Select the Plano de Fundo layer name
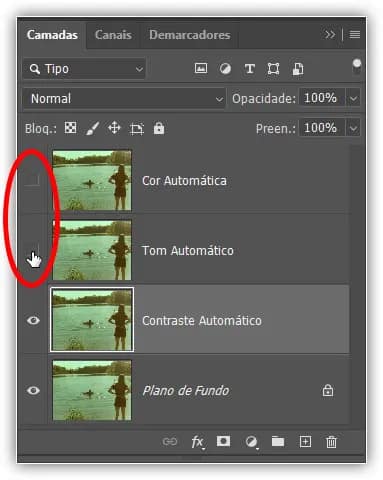The height and width of the screenshot is (480, 383). pyautogui.click(x=186, y=391)
